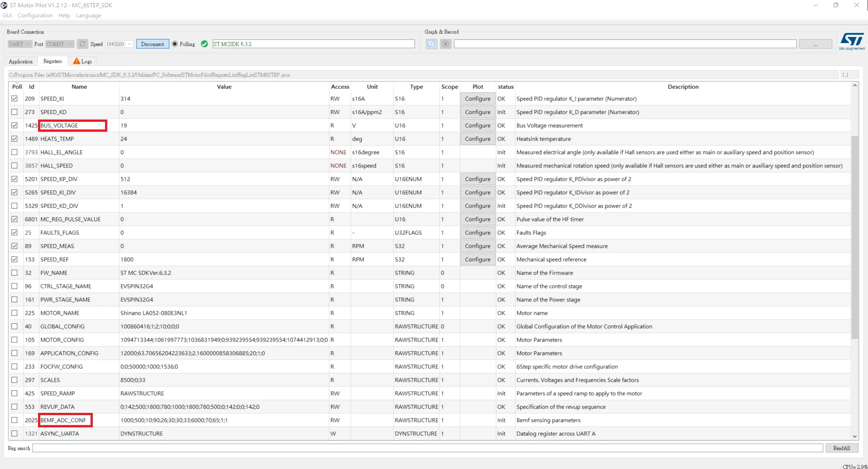This screenshot has width=868, height=469.
Task: Click the ST Motor Pilot title bar icon
Action: pyautogui.click(x=4, y=5)
